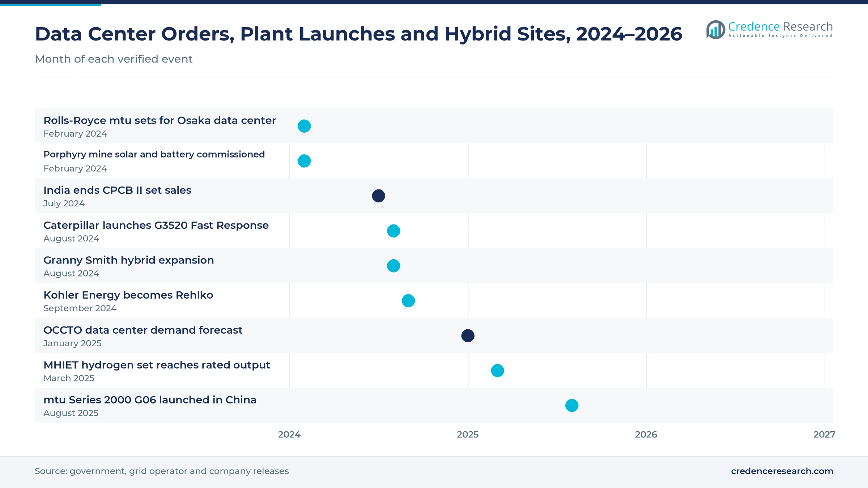The image size is (868, 488).
Task: Click the 2026 axis label
Action: [x=646, y=435]
